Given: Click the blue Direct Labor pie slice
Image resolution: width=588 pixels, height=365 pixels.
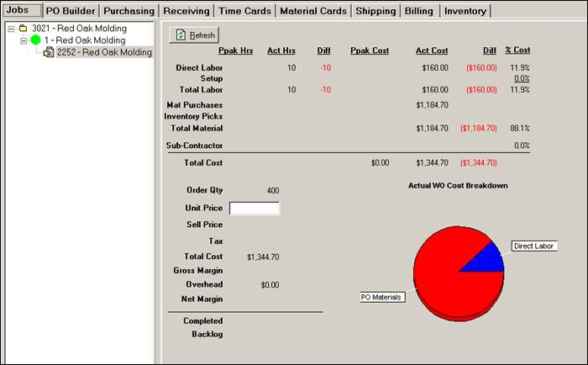Looking at the screenshot, I should coord(486,259).
